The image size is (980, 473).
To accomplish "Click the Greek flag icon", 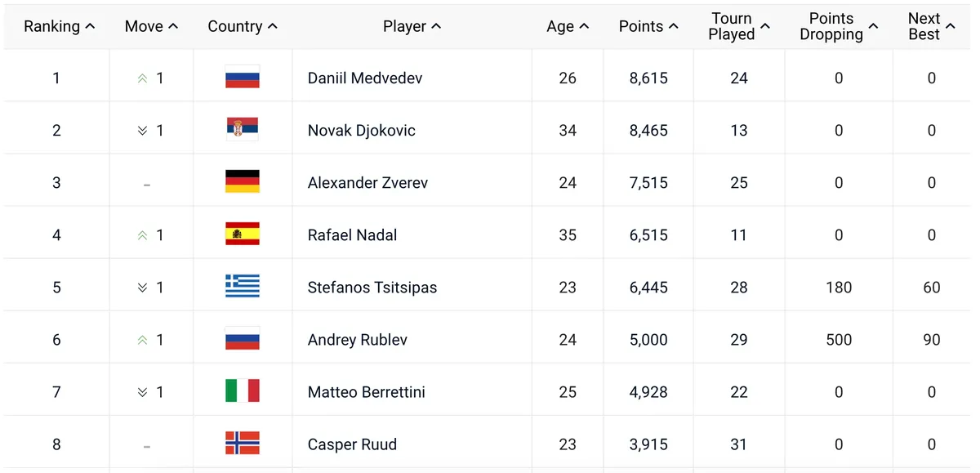I will (x=242, y=287).
